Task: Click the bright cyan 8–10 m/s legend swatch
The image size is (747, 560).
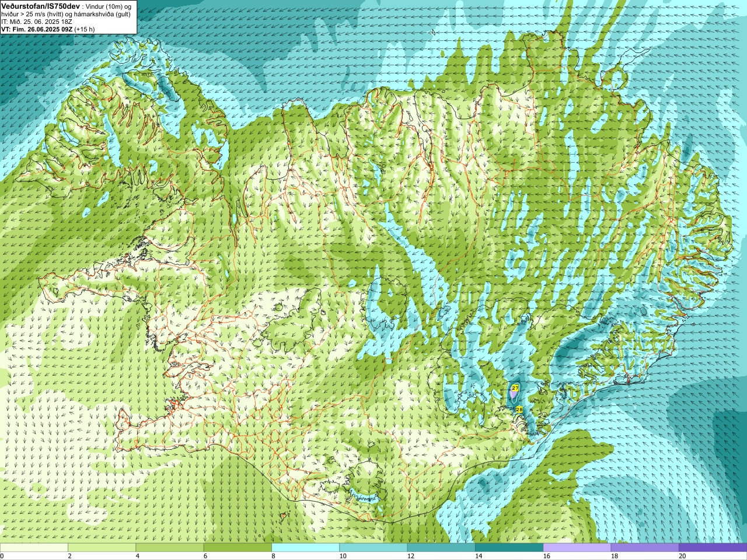Action: tap(305, 547)
